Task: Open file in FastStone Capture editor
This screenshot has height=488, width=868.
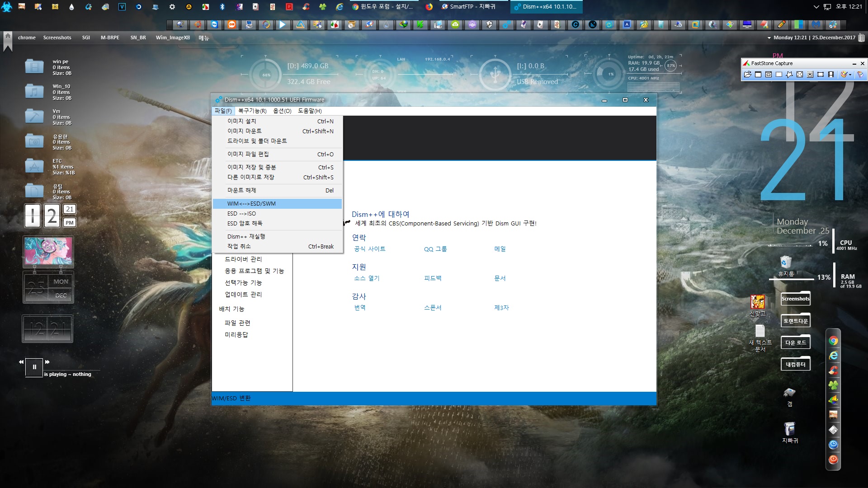Action: point(748,75)
